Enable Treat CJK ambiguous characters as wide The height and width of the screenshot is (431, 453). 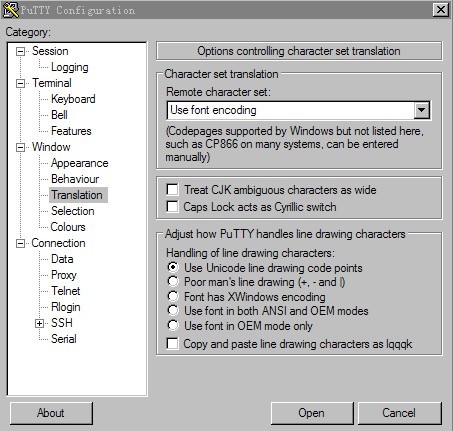(x=173, y=190)
